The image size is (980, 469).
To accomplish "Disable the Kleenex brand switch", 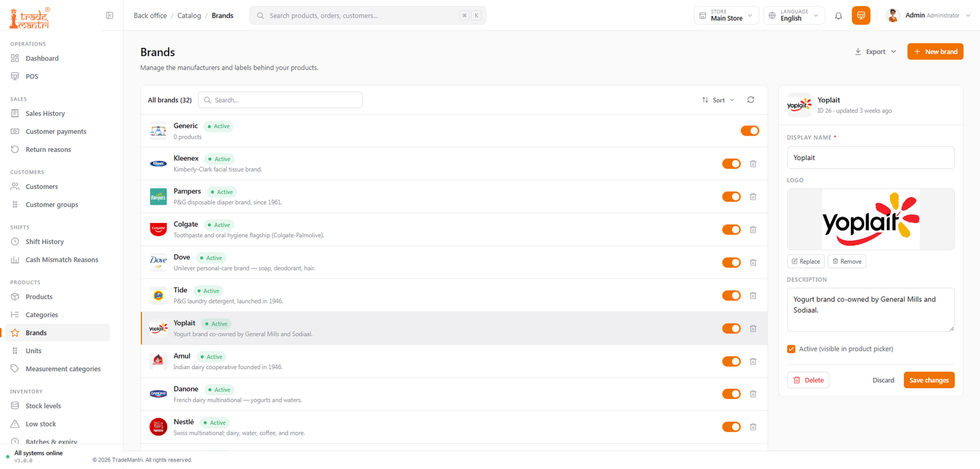I will pos(731,164).
